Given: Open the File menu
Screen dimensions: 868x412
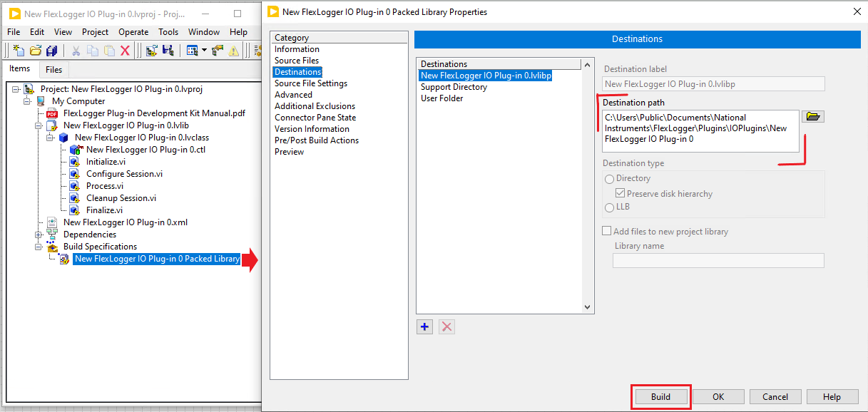Looking at the screenshot, I should [x=14, y=32].
